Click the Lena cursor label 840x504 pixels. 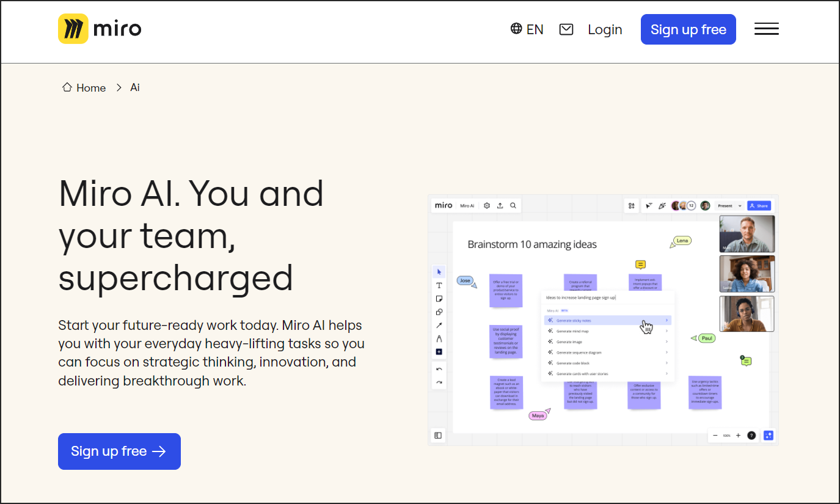point(682,241)
